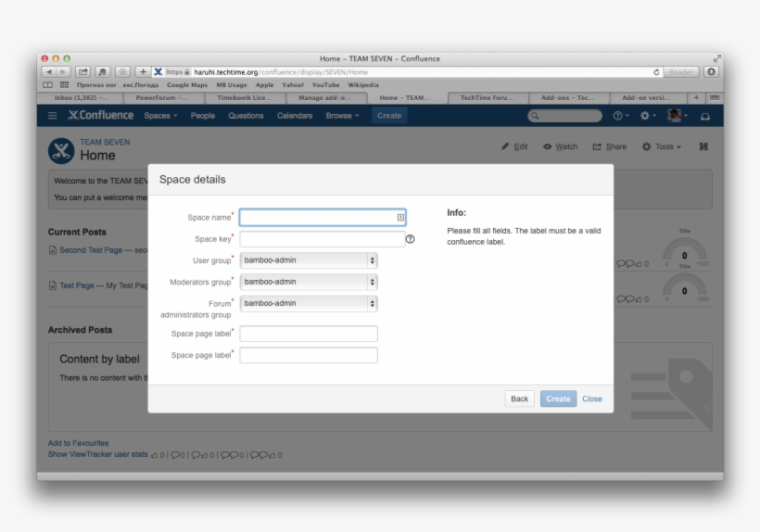Click the autofill icon inside Space name

400,218
